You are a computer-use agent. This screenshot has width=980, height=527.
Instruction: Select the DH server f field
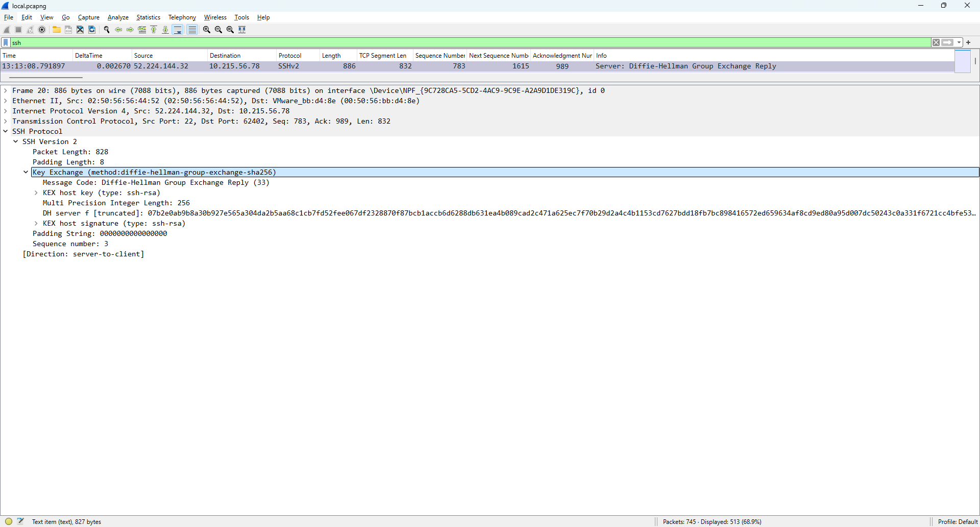coord(509,213)
